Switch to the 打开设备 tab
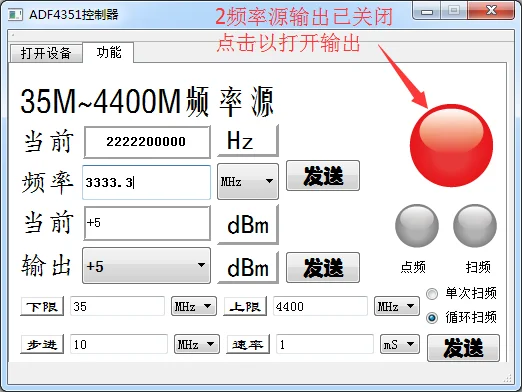This screenshot has width=522, height=392. 46,53
